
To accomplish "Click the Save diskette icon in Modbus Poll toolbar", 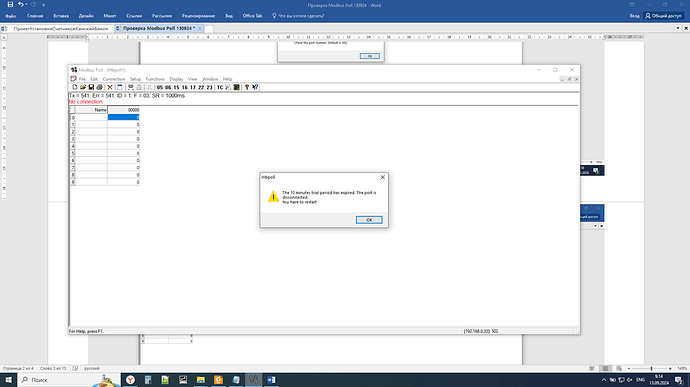I will pos(91,87).
